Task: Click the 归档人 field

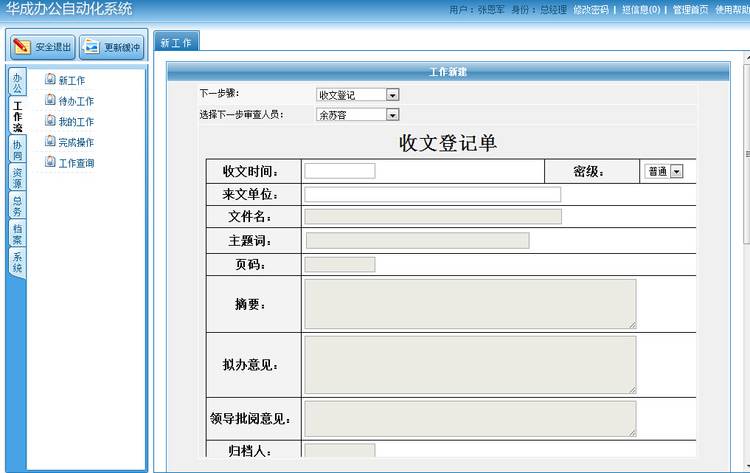Action: point(340,450)
